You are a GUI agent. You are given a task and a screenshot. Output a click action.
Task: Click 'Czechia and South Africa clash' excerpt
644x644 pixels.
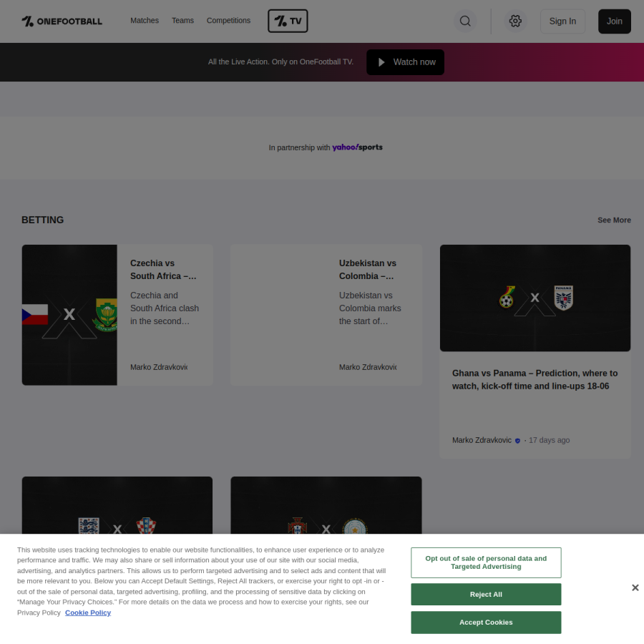pyautogui.click(x=165, y=308)
